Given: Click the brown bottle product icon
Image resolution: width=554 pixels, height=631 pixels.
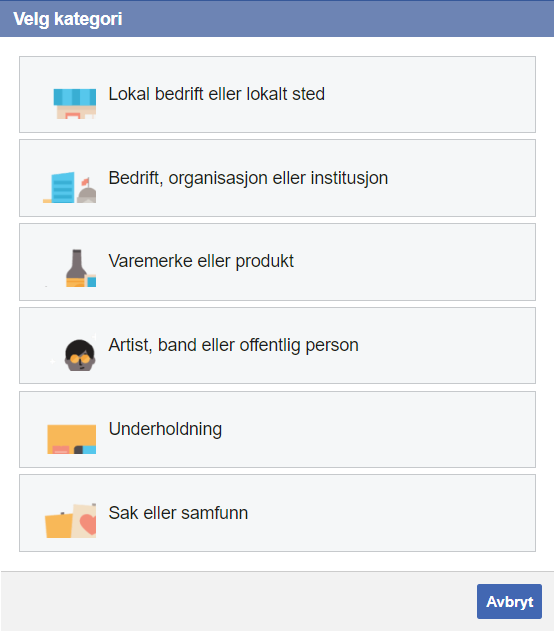Looking at the screenshot, I should click(x=76, y=268).
